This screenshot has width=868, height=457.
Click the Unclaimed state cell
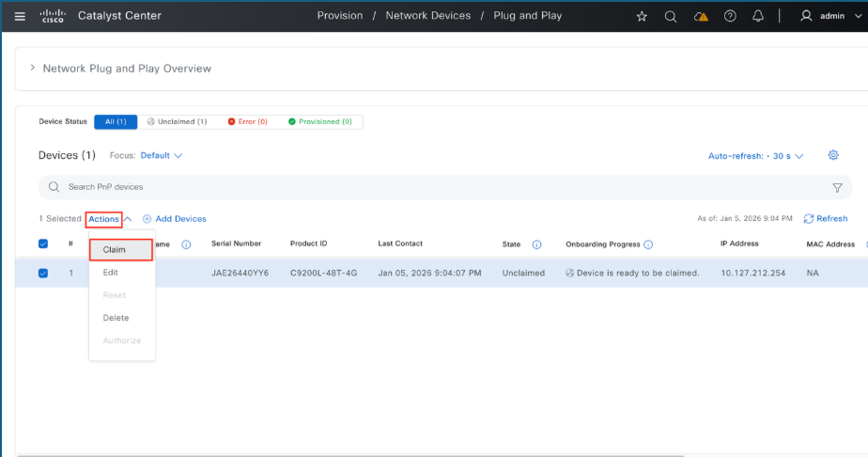pos(523,273)
